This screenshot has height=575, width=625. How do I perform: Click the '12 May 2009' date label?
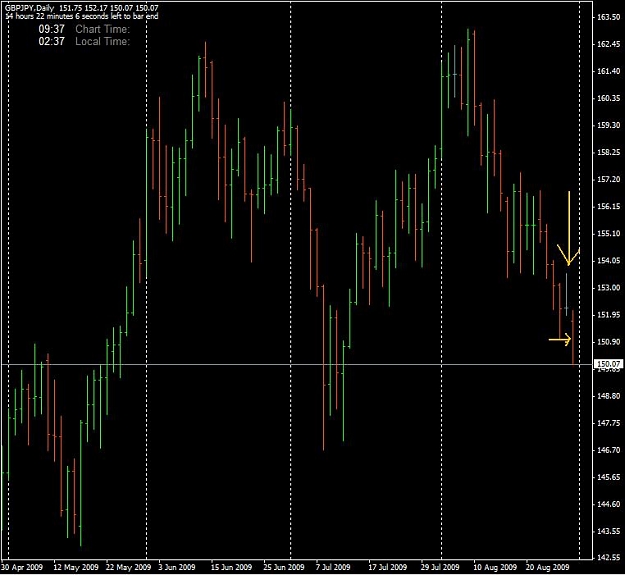point(76,567)
